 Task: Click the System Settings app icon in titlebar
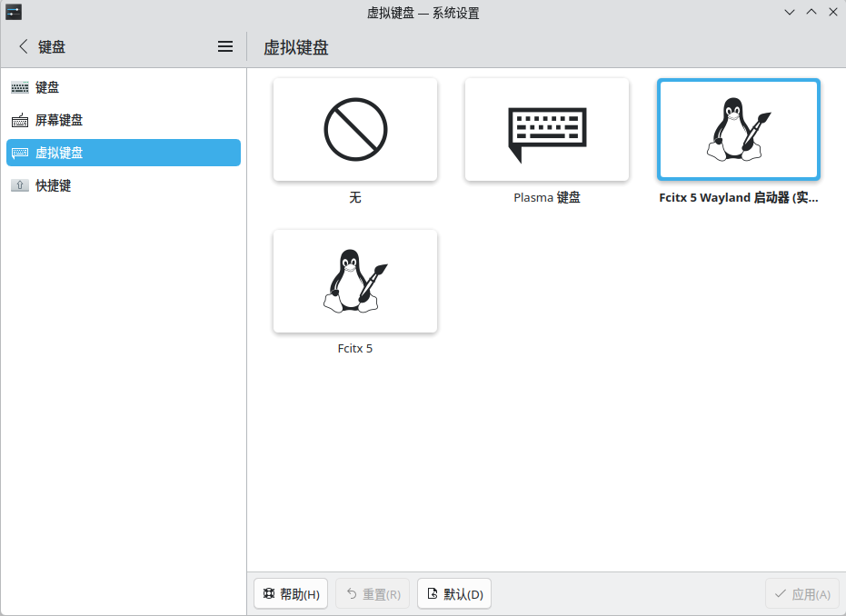pyautogui.click(x=14, y=12)
